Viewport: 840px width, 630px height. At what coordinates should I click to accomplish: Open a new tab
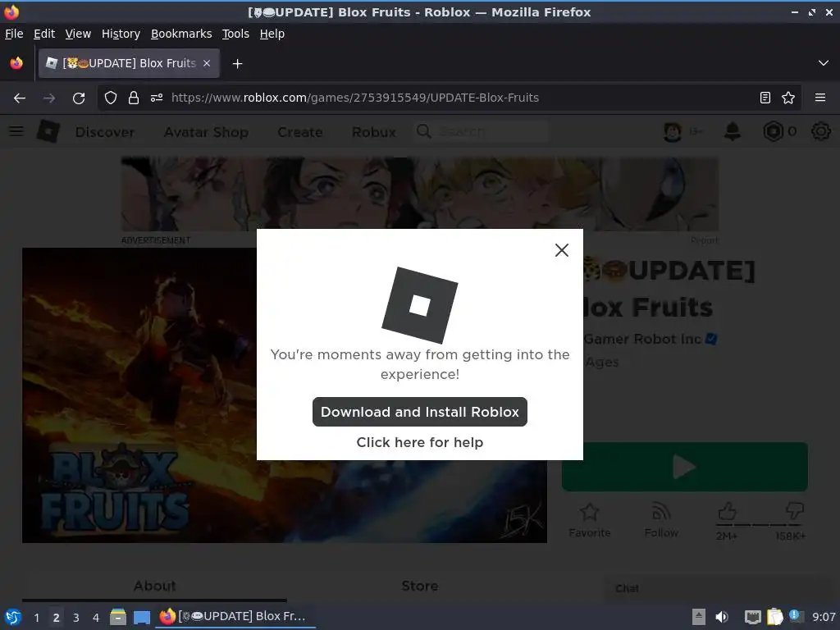point(237,64)
